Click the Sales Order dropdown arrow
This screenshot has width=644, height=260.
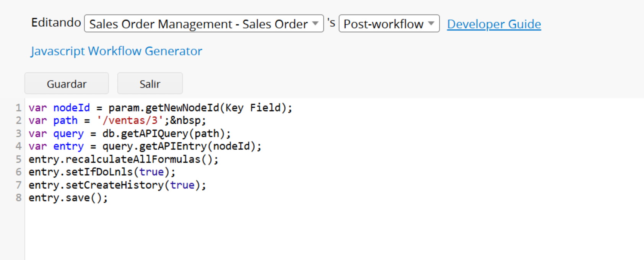(x=315, y=23)
